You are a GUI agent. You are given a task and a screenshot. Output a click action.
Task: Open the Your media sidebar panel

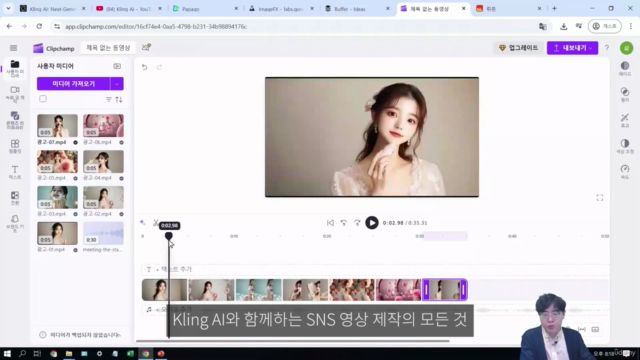click(x=15, y=69)
